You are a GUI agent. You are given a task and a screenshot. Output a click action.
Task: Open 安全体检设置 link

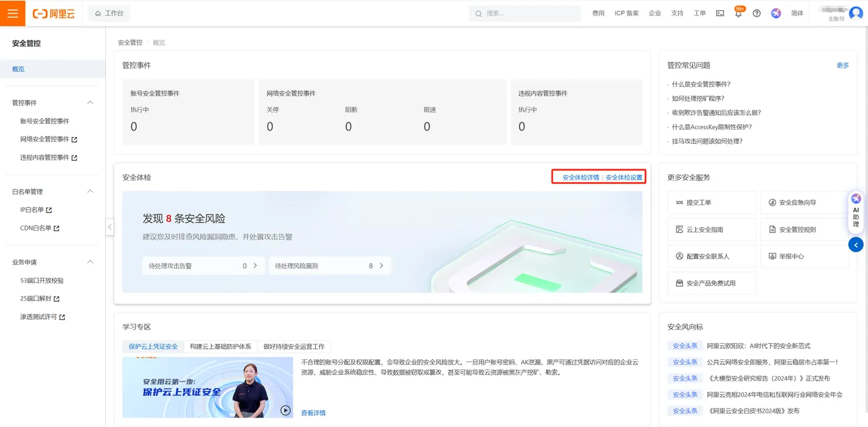click(624, 177)
